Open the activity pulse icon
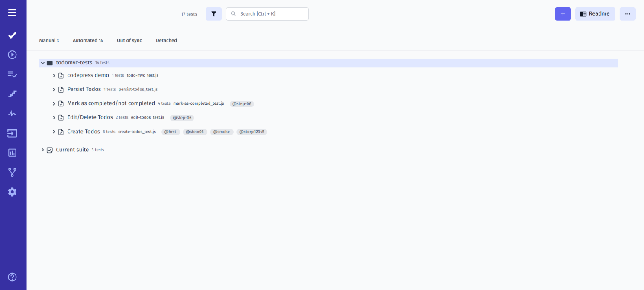 (12, 113)
